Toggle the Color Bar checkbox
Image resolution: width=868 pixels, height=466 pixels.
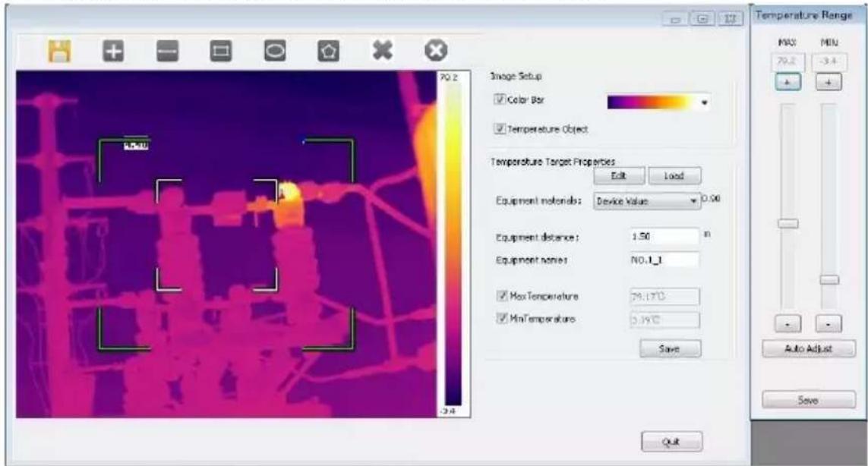[500, 99]
